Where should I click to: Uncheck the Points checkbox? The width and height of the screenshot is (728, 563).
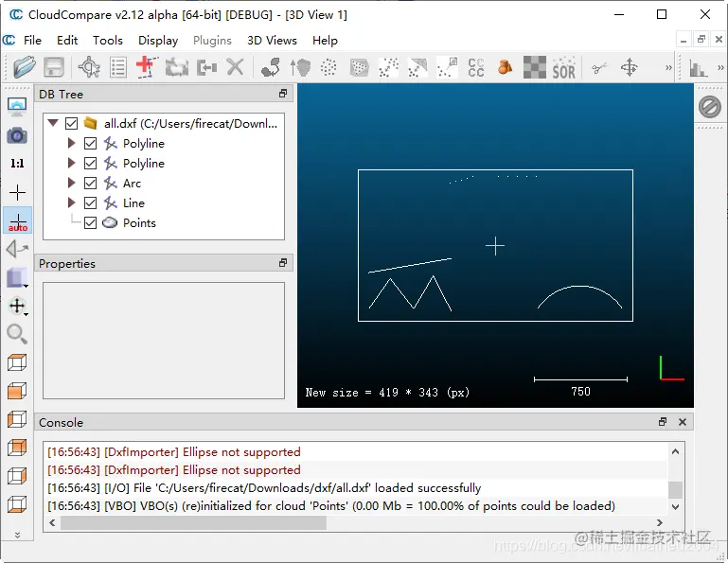click(x=91, y=222)
